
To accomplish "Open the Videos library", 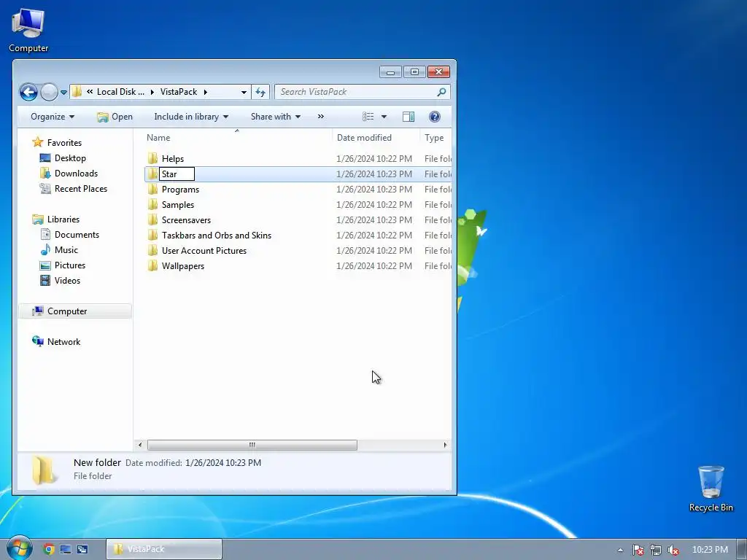I will [x=67, y=281].
